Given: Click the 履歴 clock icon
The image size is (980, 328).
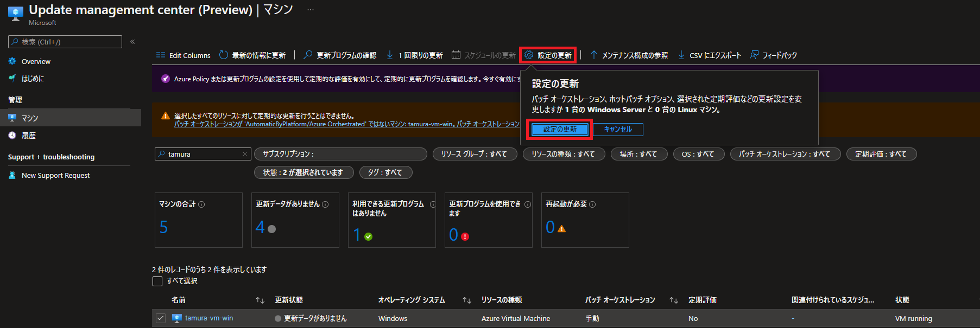Looking at the screenshot, I should 12,136.
